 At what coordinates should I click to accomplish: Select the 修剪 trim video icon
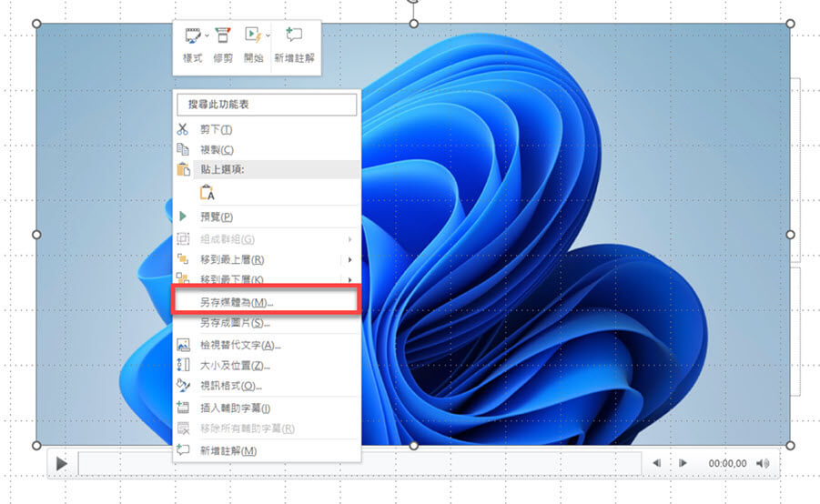(x=223, y=35)
